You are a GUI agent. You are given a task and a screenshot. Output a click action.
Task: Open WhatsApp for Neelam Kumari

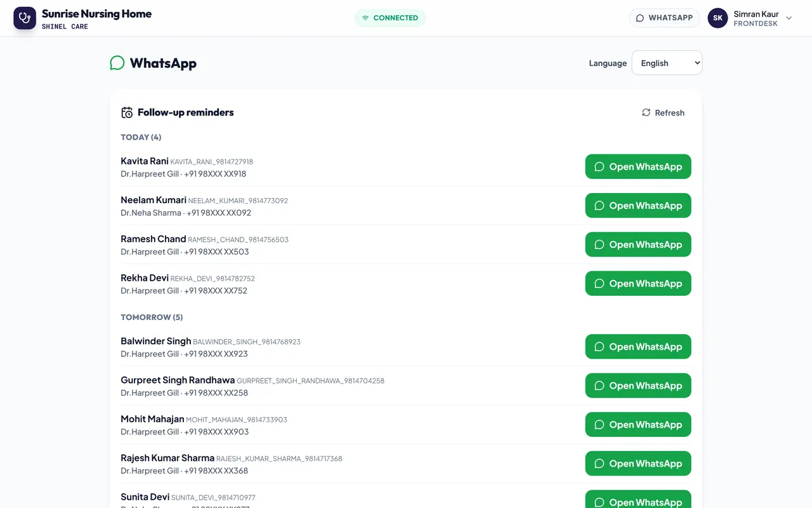[x=638, y=206]
